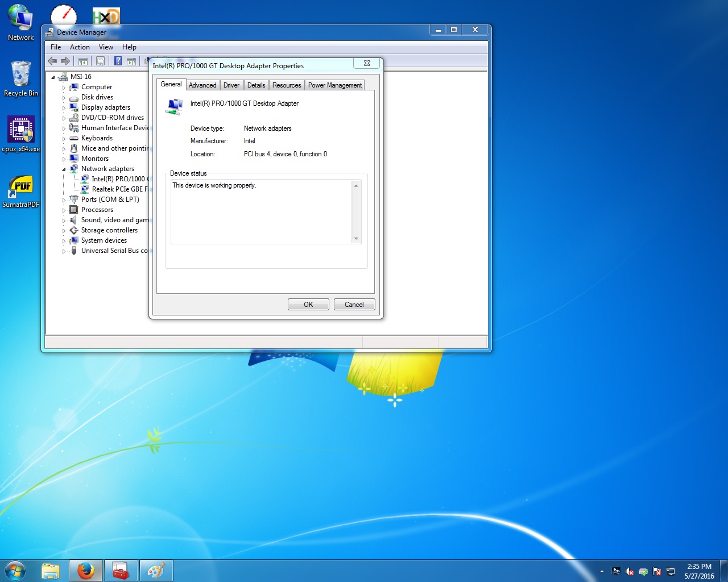
Task: Select the General tab
Action: (171, 84)
